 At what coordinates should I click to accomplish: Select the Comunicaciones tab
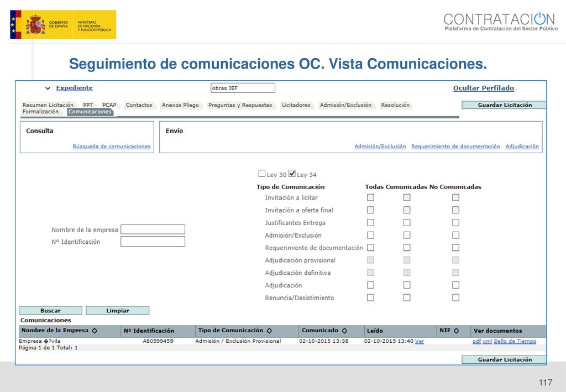click(90, 112)
